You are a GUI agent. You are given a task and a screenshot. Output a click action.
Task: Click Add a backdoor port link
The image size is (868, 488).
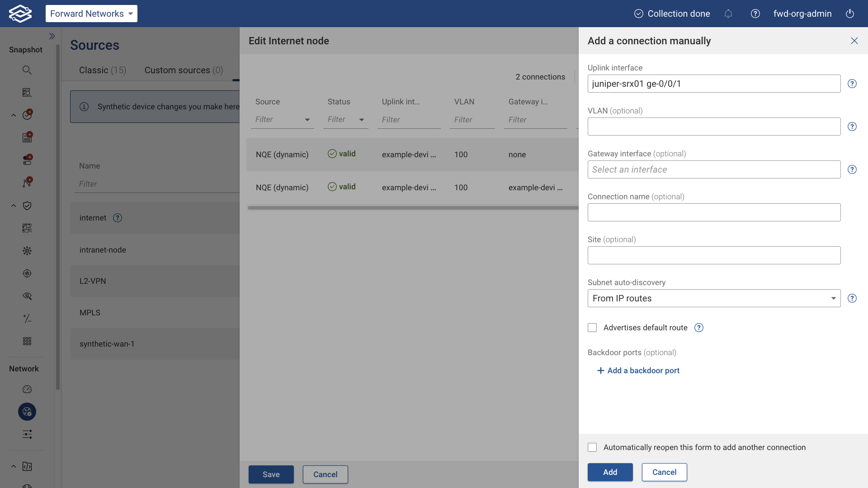[x=638, y=371]
